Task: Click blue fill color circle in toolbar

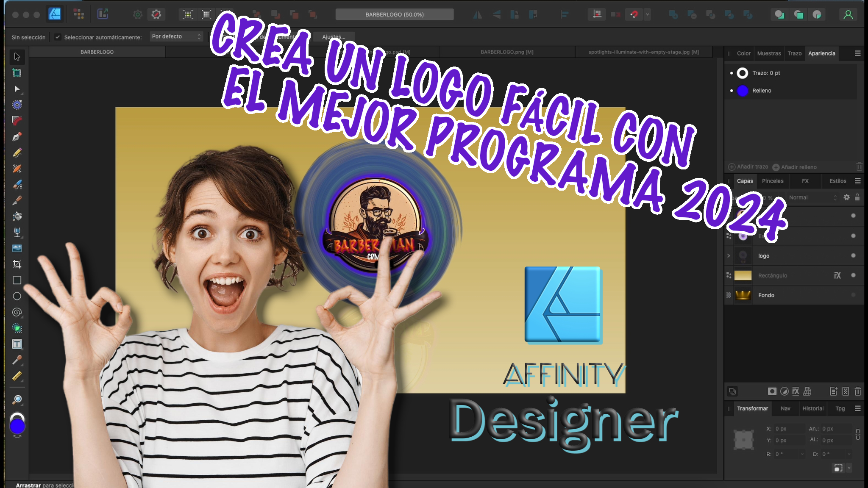Action: click(17, 426)
